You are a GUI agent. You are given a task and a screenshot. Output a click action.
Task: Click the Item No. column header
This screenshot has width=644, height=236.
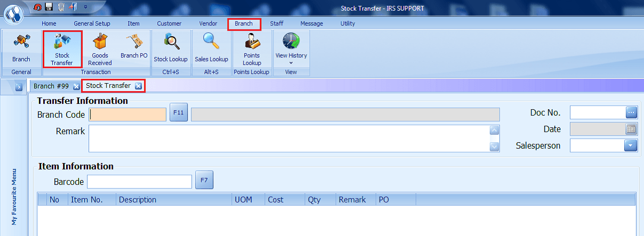92,200
